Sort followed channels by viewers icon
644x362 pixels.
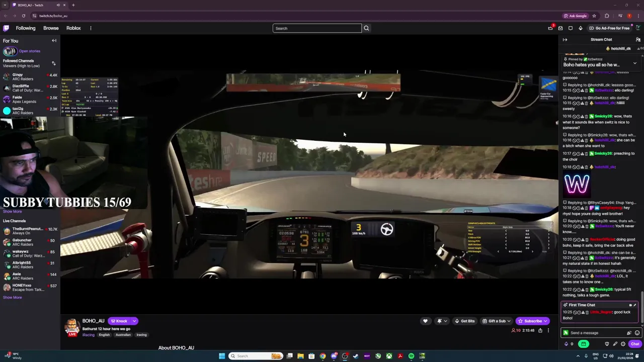tap(54, 63)
